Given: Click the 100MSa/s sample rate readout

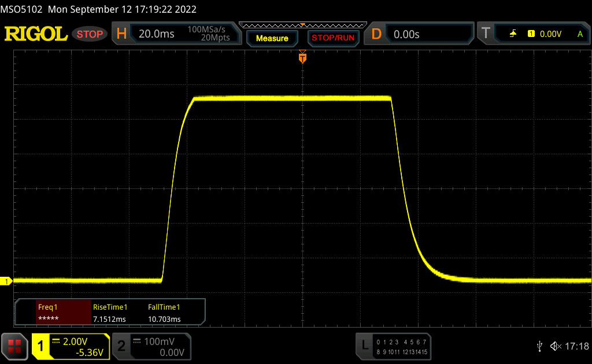Looking at the screenshot, I should point(206,29).
